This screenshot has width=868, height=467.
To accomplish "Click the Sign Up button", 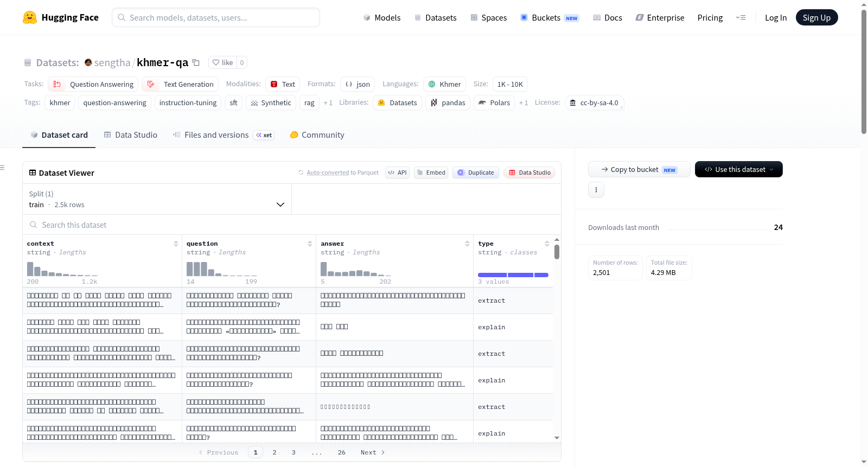I will (816, 17).
